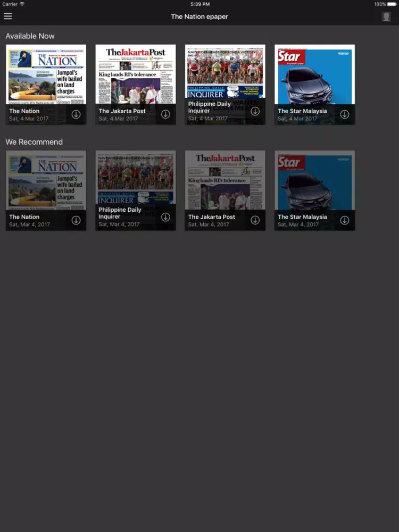Click 'Sat, 4 Mar 2017' under The Nation
399x532 pixels.
tap(29, 119)
